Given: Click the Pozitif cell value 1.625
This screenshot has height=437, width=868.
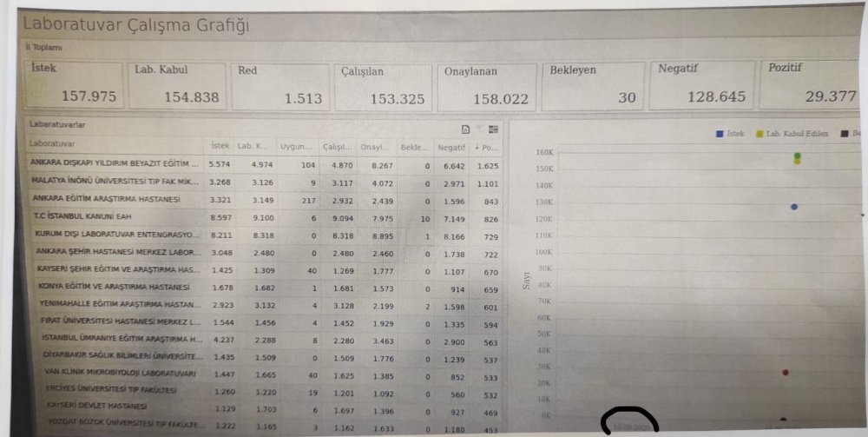Looking at the screenshot, I should [x=488, y=166].
